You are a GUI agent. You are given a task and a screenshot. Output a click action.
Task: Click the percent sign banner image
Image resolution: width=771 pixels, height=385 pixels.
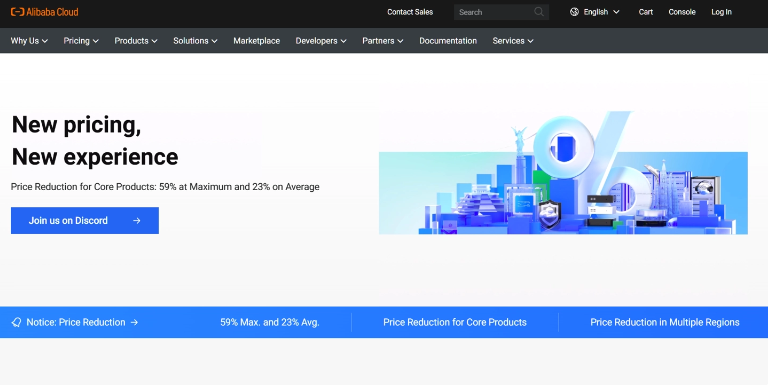click(563, 173)
